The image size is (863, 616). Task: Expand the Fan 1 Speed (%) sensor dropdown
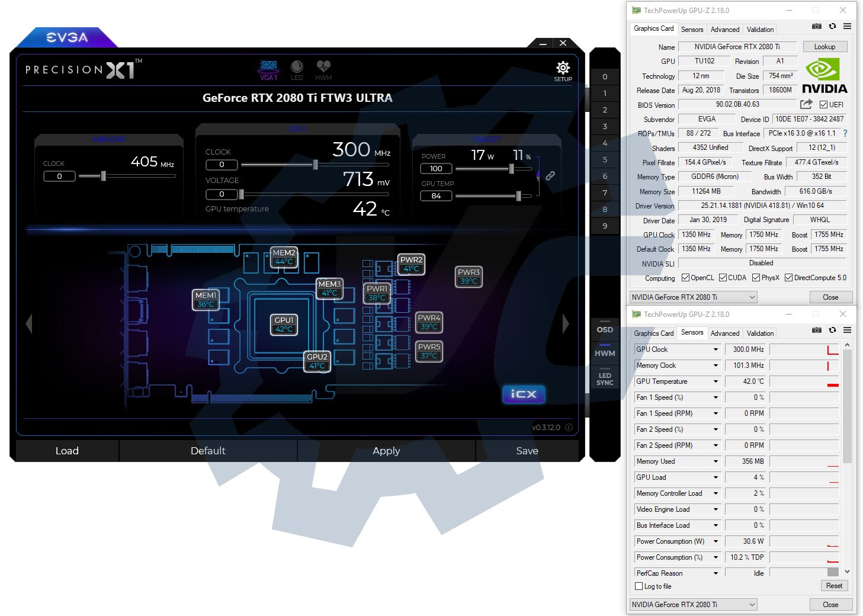[x=716, y=397]
